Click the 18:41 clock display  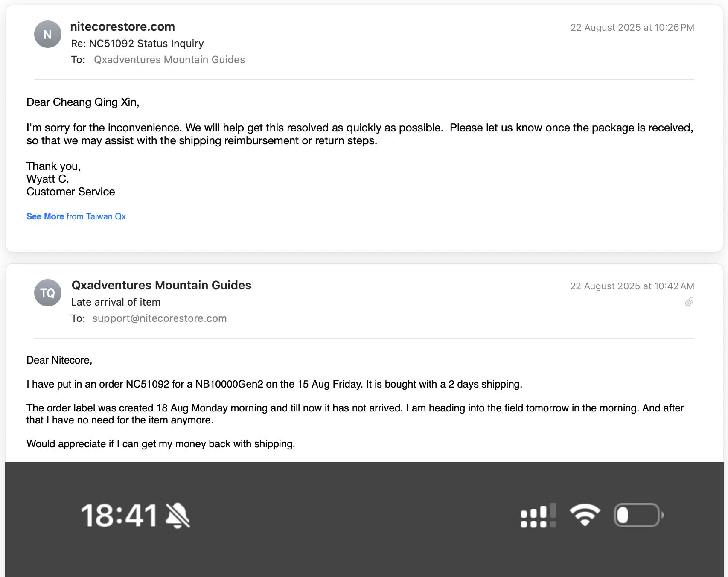(x=119, y=516)
